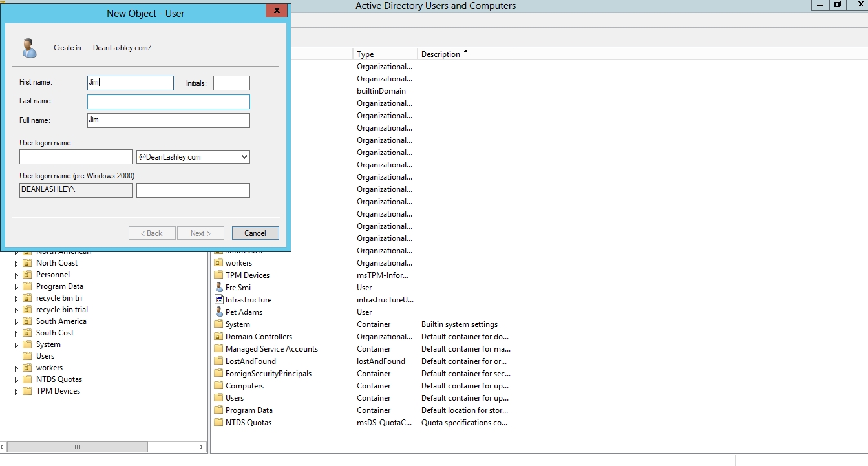Click the Quota specifications description text

(464, 423)
